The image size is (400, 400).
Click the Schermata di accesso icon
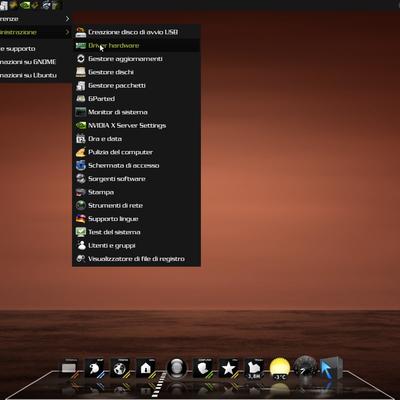[81, 165]
